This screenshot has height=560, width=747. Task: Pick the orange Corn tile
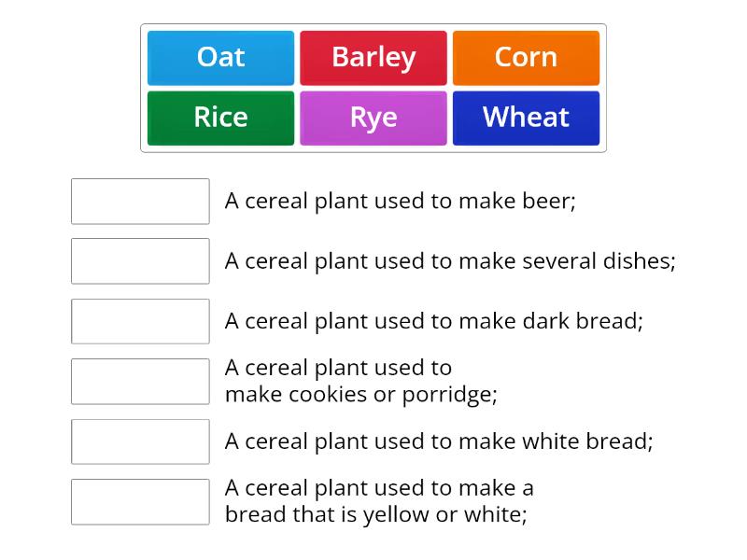[526, 58]
